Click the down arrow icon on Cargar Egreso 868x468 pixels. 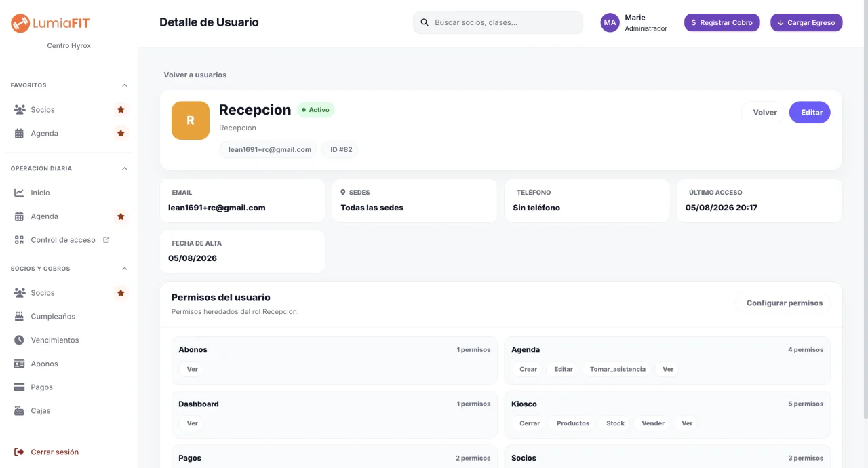pyautogui.click(x=781, y=22)
